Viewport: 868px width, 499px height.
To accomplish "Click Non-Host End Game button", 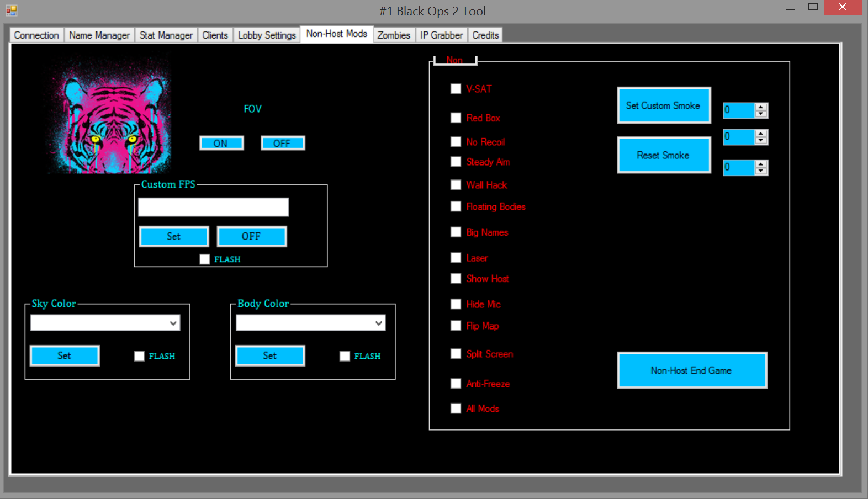I will point(692,370).
